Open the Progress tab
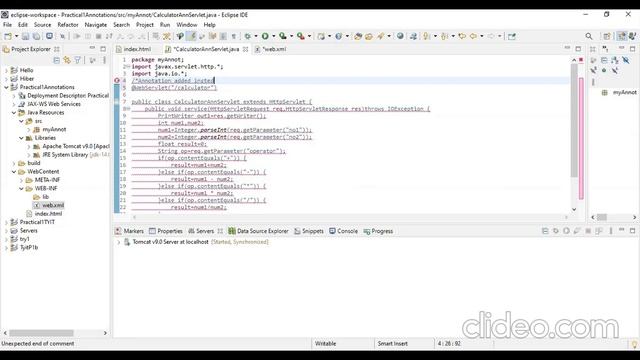This screenshot has height=360, width=640. 378,231
